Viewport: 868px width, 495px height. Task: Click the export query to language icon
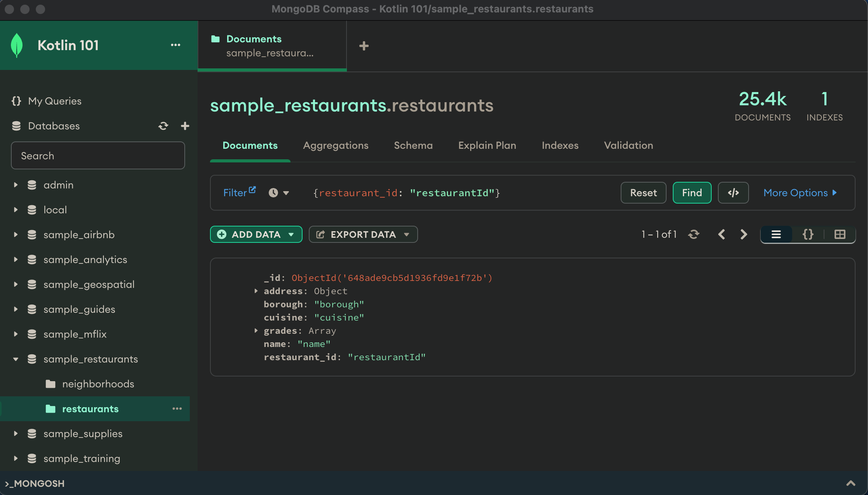click(x=733, y=193)
